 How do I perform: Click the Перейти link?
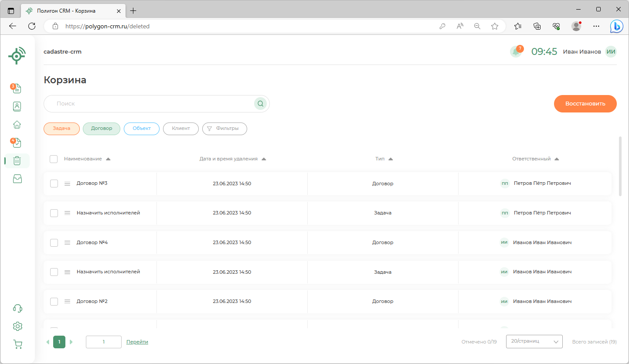(x=137, y=342)
